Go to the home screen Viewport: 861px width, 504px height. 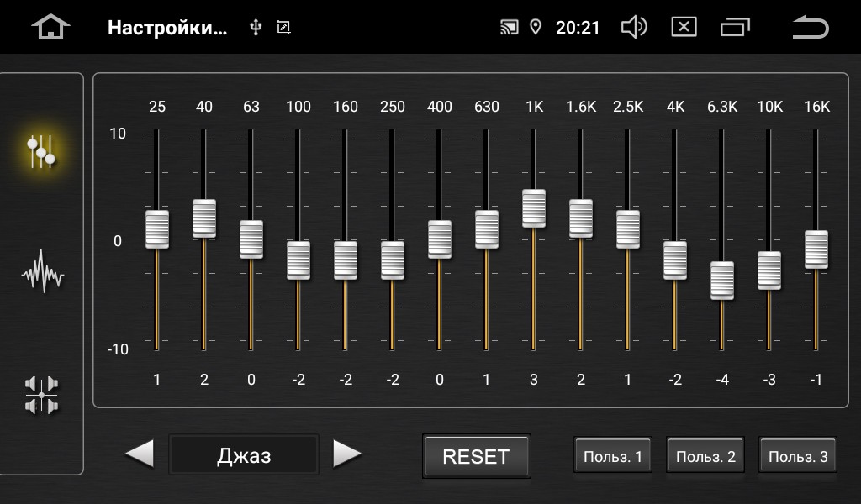click(x=50, y=27)
